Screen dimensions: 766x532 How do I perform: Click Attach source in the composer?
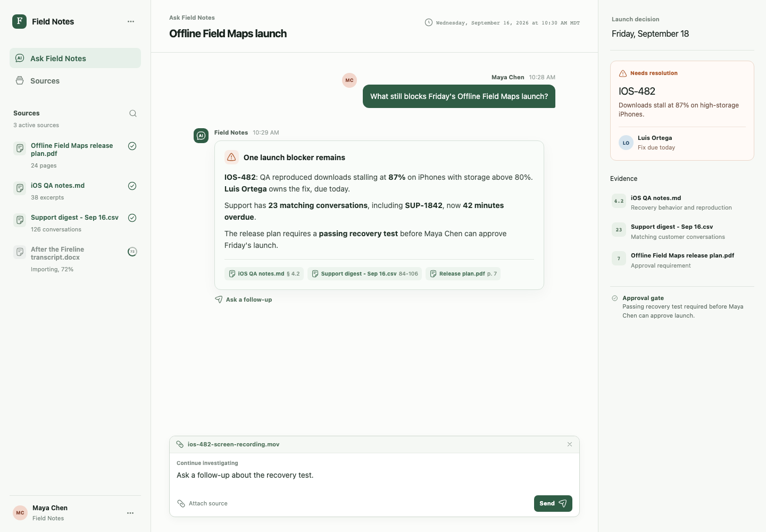tap(202, 503)
